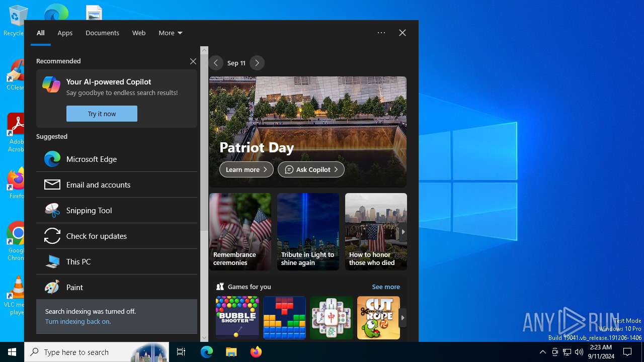The height and width of the screenshot is (362, 644).
Task: Open the Tetris-style blocks game tile
Action: click(284, 317)
